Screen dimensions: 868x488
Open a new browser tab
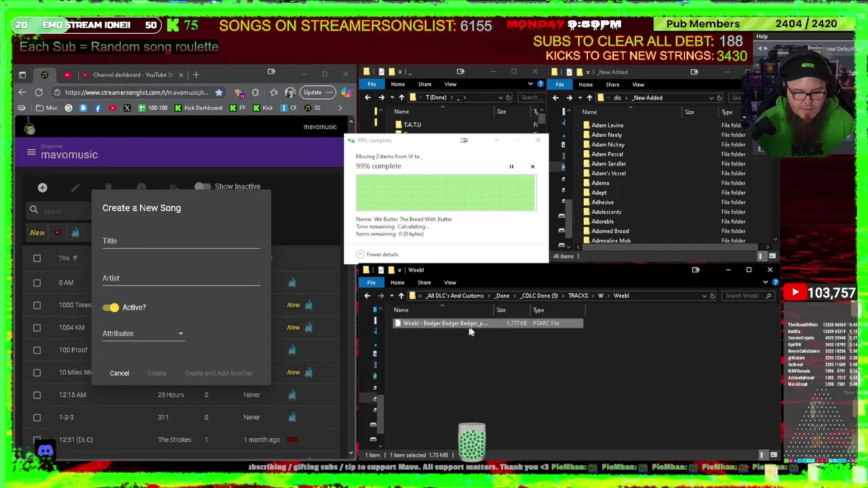click(196, 75)
